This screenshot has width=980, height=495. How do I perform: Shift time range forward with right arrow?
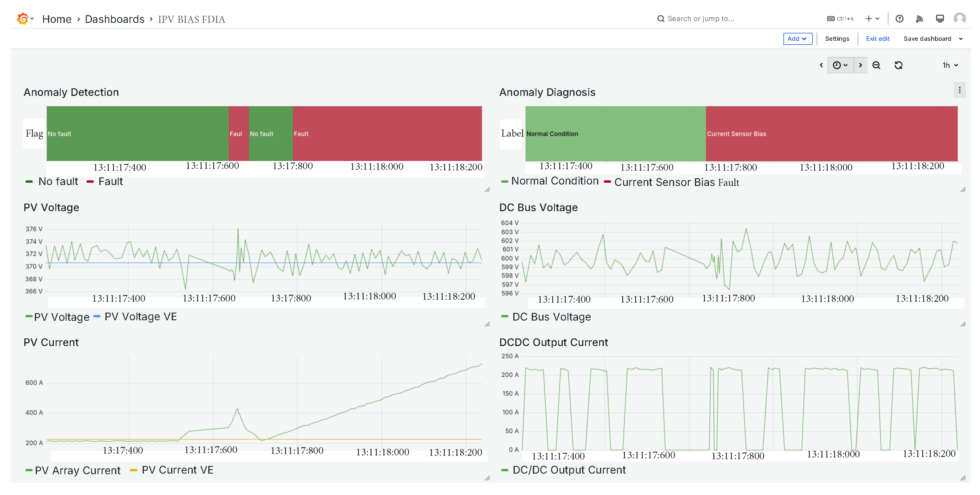coord(860,65)
